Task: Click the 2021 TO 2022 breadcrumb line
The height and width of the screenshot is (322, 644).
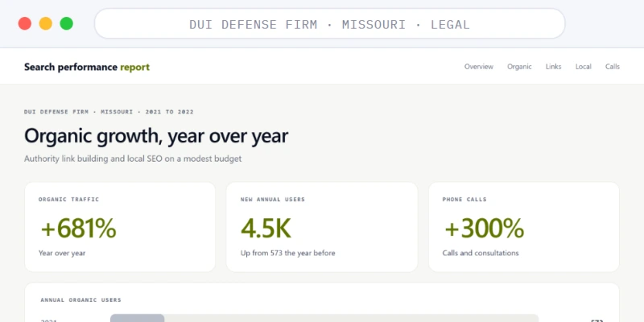Action: [109, 112]
